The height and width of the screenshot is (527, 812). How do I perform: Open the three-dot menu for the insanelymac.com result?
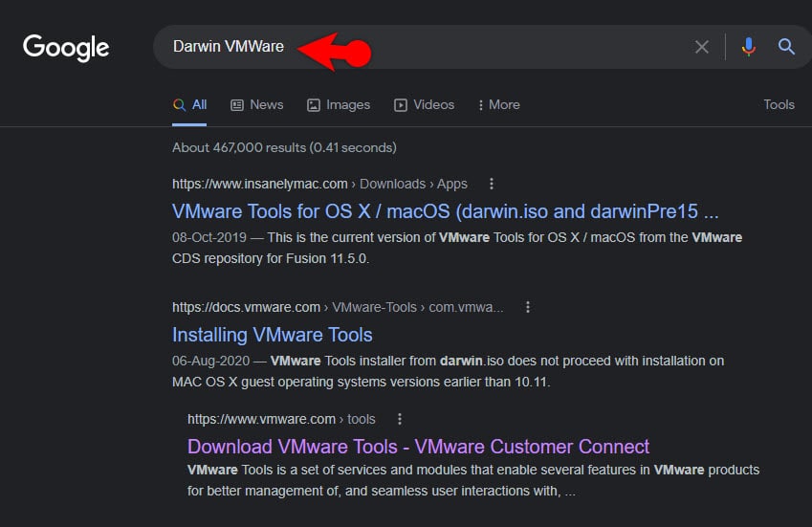492,184
